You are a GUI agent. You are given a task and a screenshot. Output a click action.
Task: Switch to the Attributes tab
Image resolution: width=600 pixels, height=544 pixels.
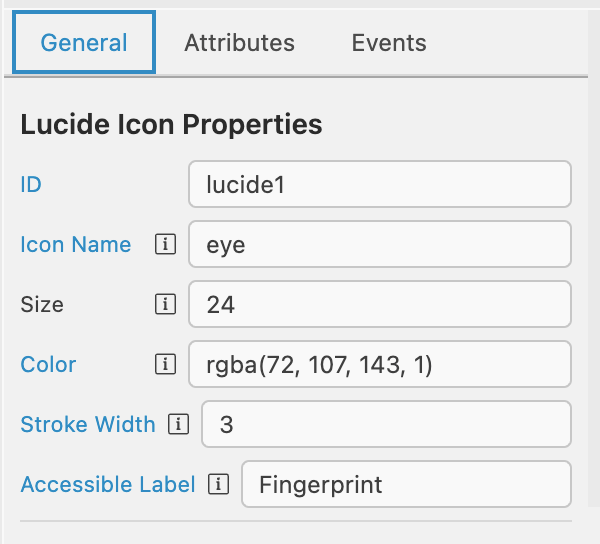tap(240, 42)
